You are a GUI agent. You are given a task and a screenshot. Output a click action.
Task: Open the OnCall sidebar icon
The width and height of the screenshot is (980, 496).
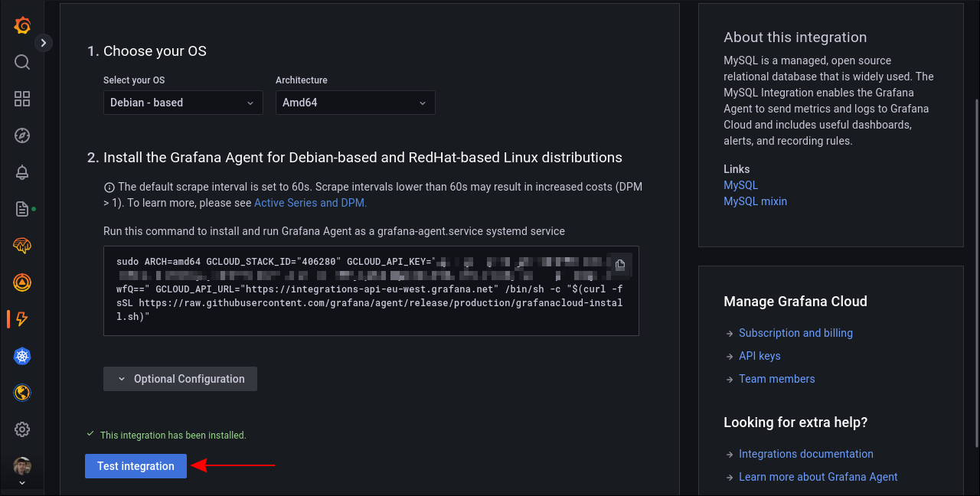(x=21, y=282)
